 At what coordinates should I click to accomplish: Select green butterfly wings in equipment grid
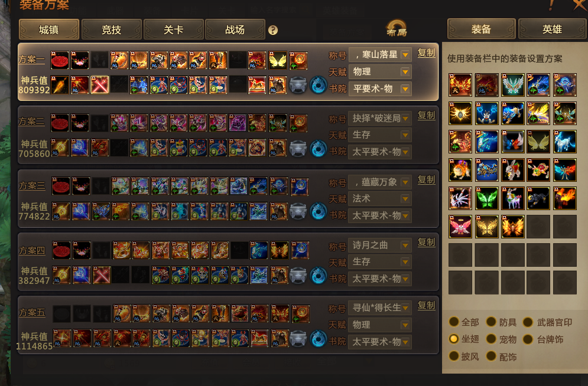486,198
